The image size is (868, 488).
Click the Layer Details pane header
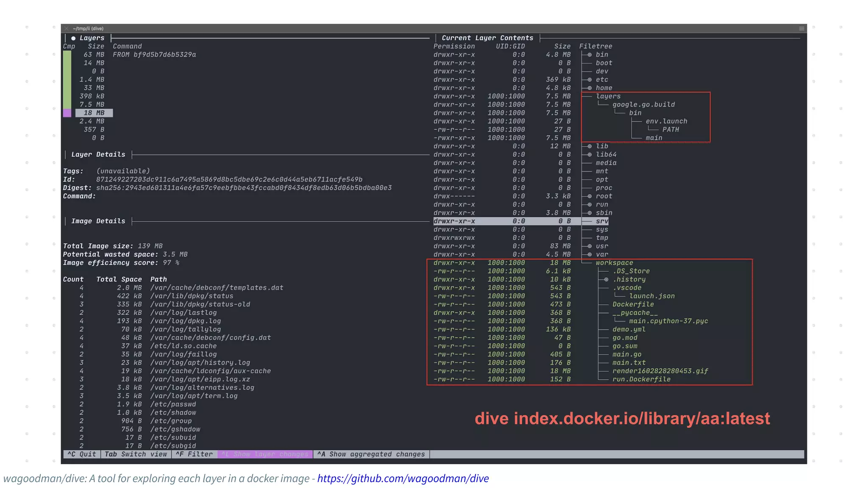(98, 155)
